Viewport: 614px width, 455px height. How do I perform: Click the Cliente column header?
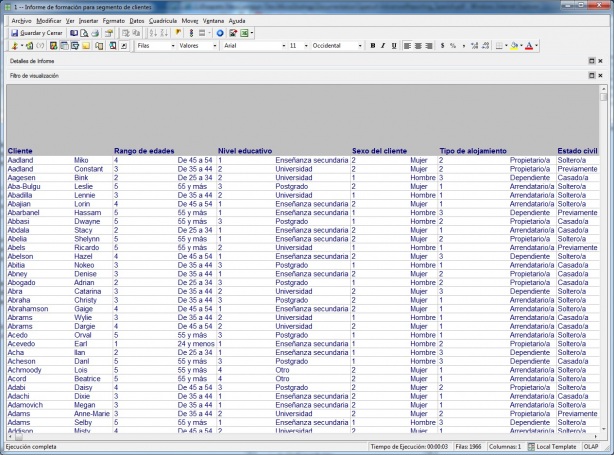[x=20, y=151]
